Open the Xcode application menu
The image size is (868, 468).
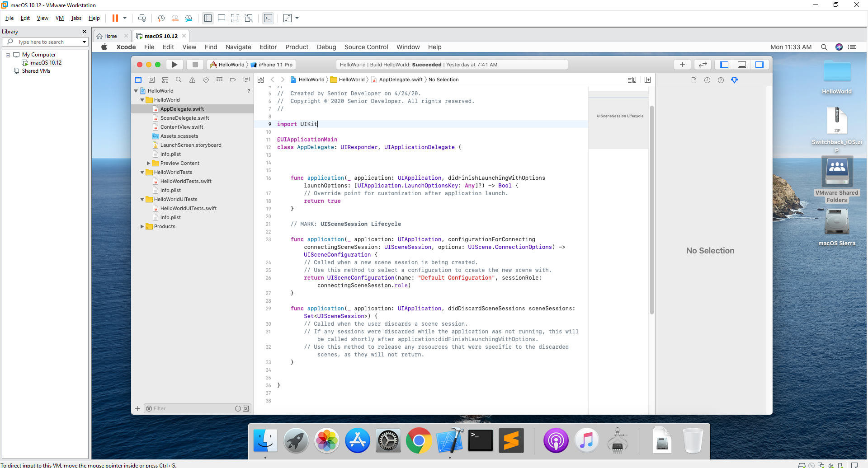coord(126,47)
